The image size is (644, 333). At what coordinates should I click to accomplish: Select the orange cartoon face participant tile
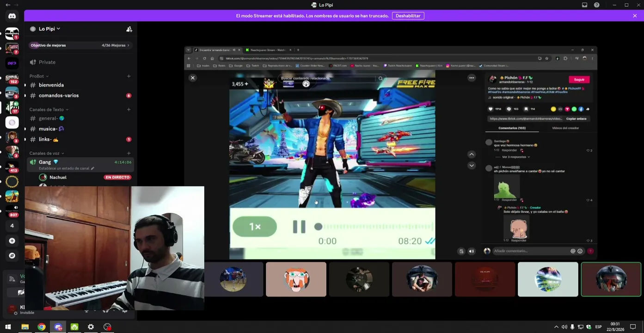296,279
